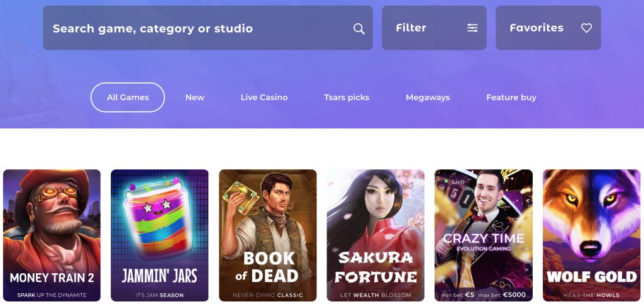This screenshot has width=644, height=304.
Task: Open the Tsars picks tab
Action: tap(347, 98)
